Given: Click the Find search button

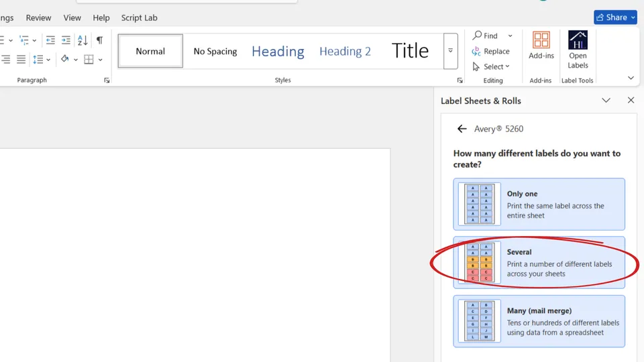Looking at the screenshot, I should [485, 36].
